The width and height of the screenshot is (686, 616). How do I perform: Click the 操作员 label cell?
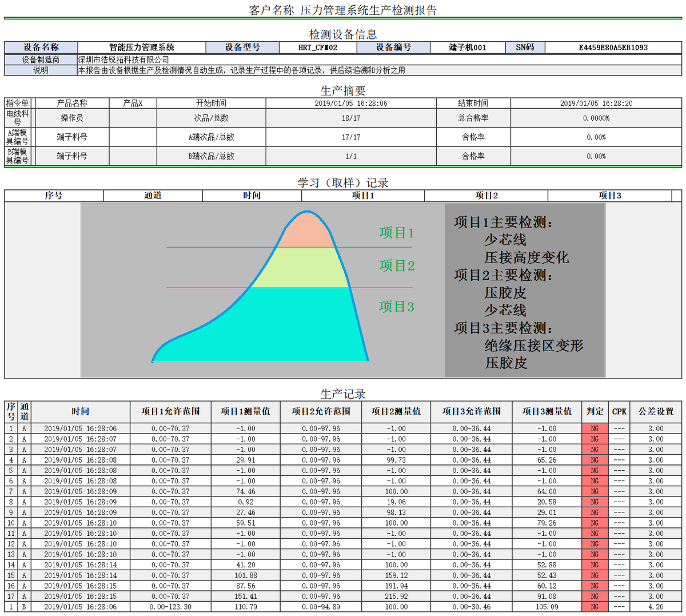(72, 118)
